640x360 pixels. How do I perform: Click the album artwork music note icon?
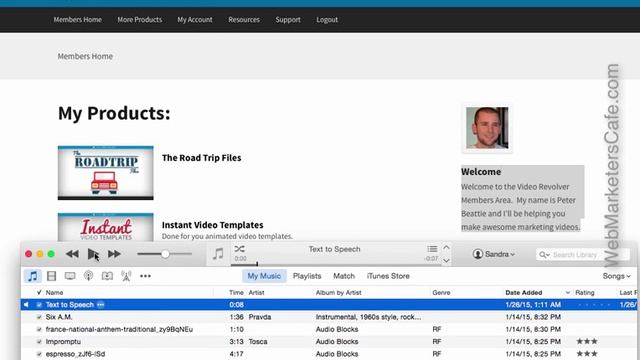click(218, 254)
